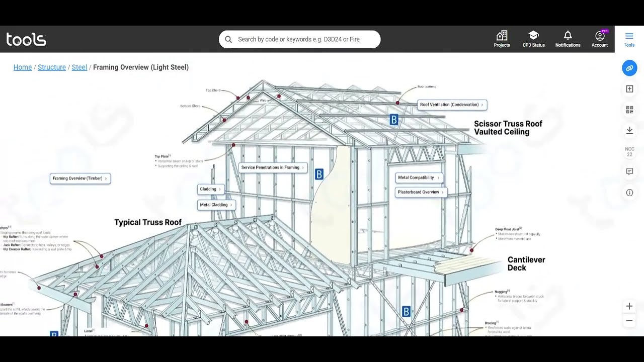Open the Plasterboard Overview tag
The width and height of the screenshot is (644, 362).
pos(421,192)
